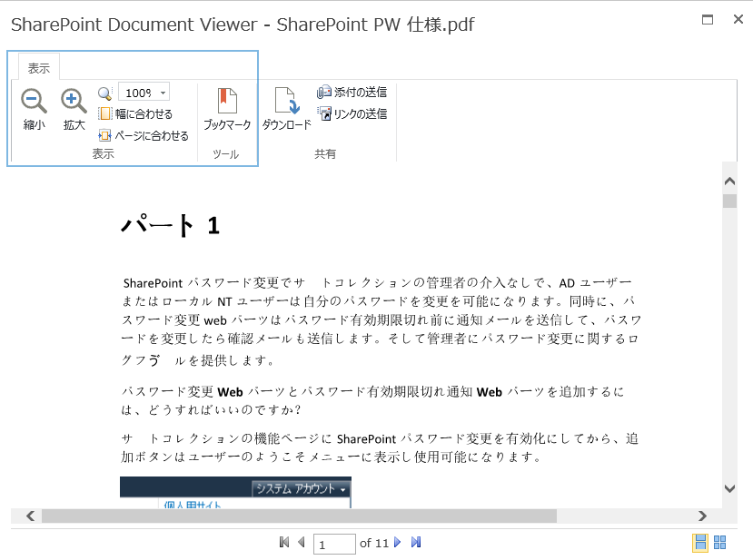Click the パート 1 heading text
Screen dimensions: 753x560
[171, 225]
